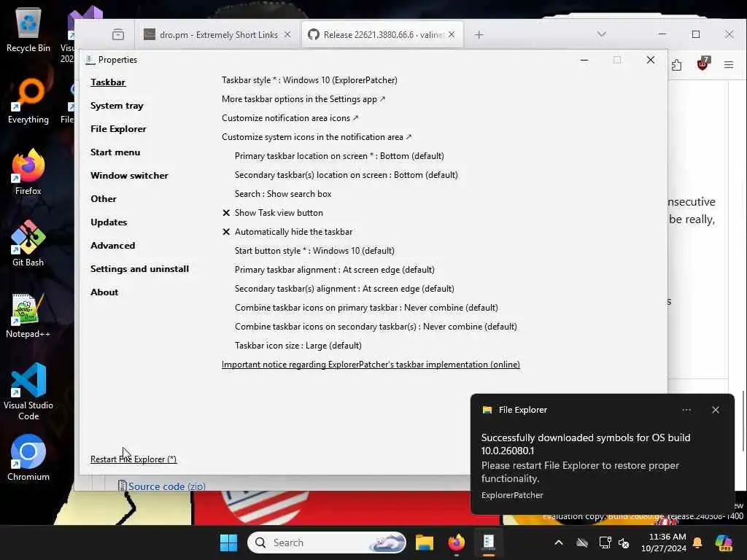Change Start button style option

click(314, 251)
